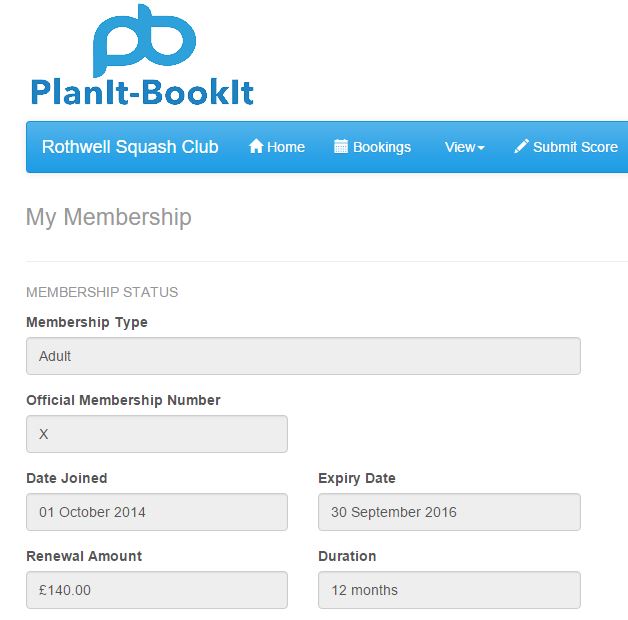Click the My Membership page heading
Image resolution: width=628 pixels, height=620 pixels.
click(109, 217)
